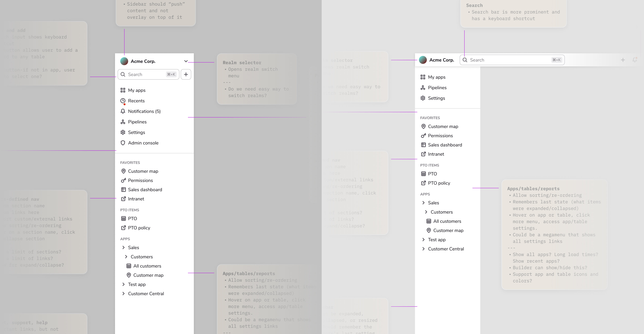The image size is (644, 334).
Task: Click the Recents clock icon
Action: pyautogui.click(x=123, y=101)
